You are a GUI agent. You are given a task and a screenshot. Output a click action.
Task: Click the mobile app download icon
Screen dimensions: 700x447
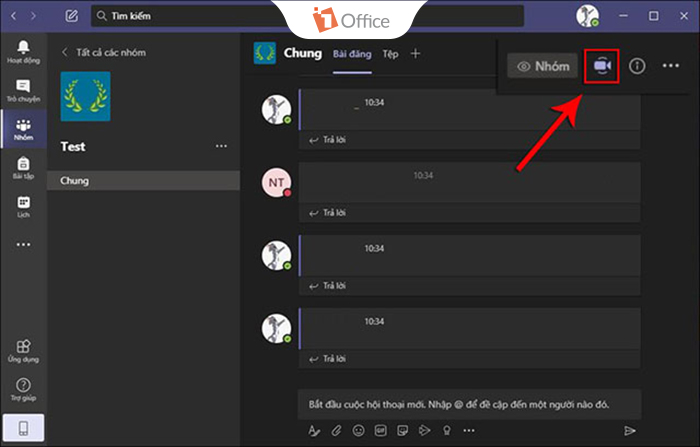23,428
